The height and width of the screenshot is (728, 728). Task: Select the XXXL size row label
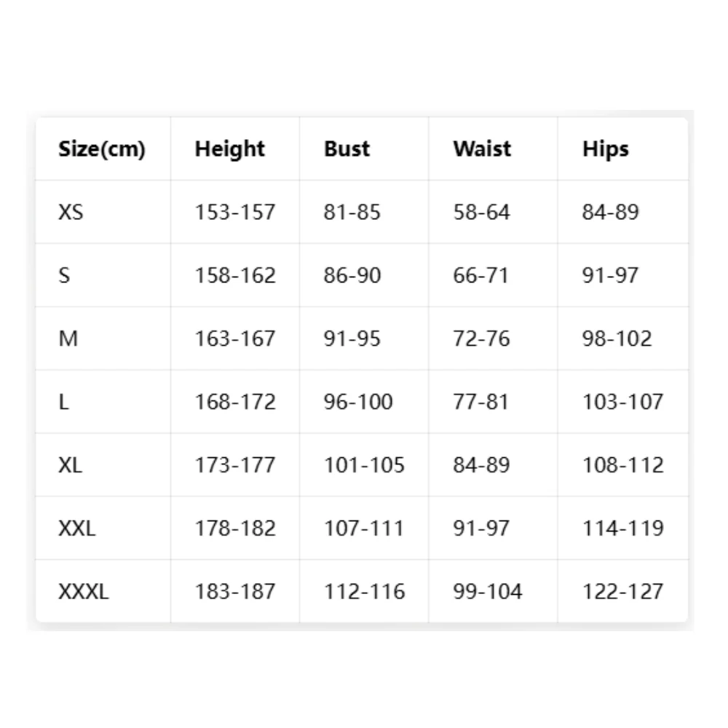pos(83,591)
